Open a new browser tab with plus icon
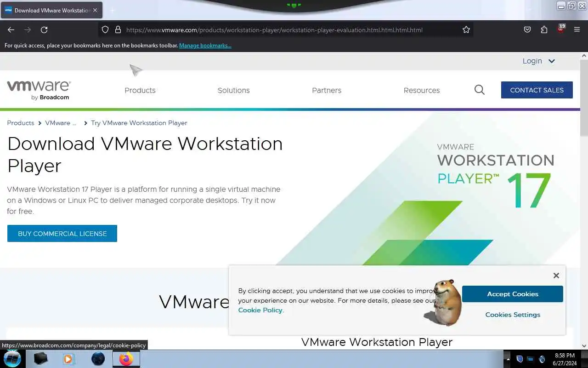588x368 pixels. (113, 10)
